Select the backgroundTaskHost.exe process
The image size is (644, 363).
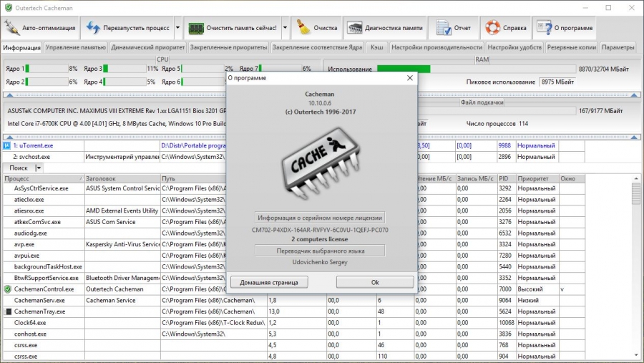(x=48, y=267)
